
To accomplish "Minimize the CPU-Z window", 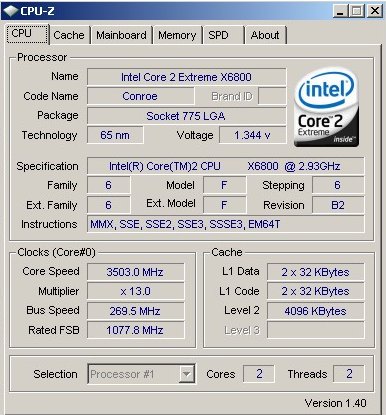I will [x=340, y=11].
